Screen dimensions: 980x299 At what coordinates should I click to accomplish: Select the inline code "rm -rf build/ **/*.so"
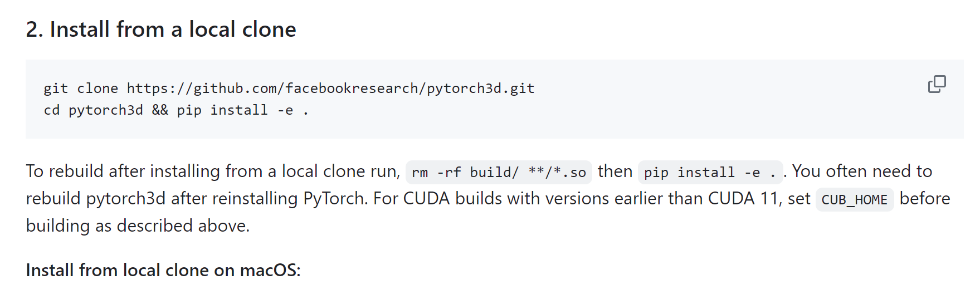click(x=499, y=173)
